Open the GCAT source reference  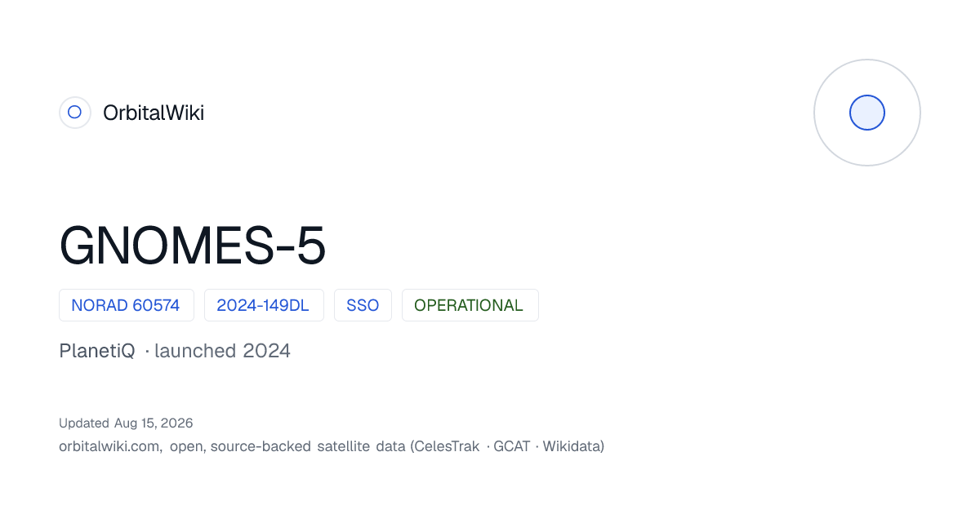(x=512, y=446)
